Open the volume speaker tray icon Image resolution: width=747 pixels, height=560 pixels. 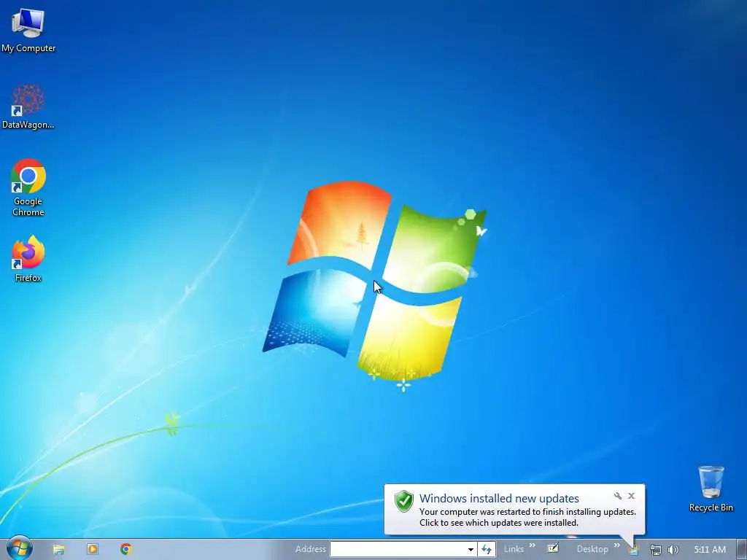click(673, 550)
